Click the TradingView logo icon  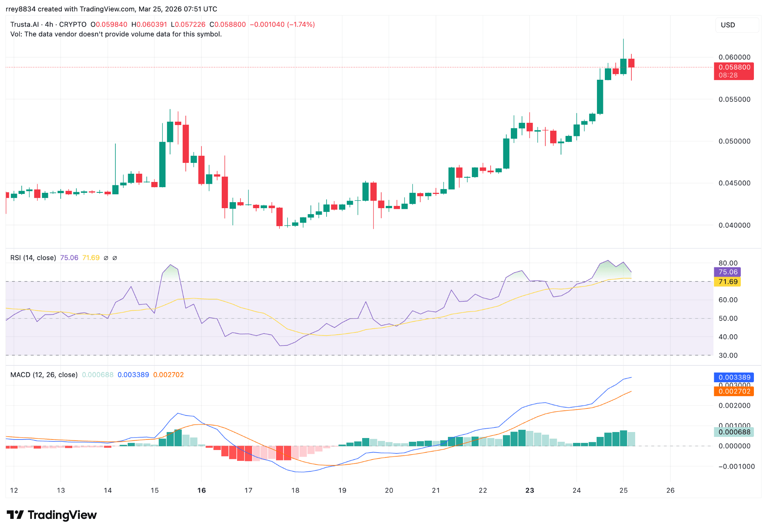(x=15, y=515)
